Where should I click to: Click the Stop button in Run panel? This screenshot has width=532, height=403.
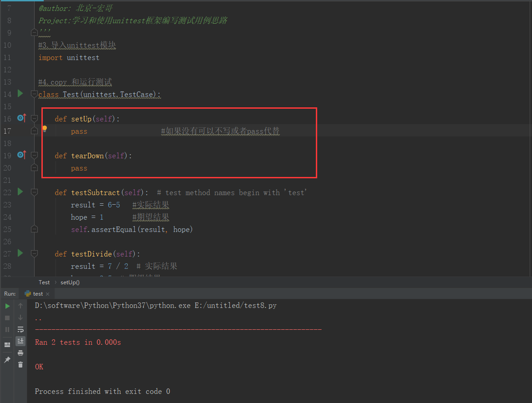[x=7, y=318]
